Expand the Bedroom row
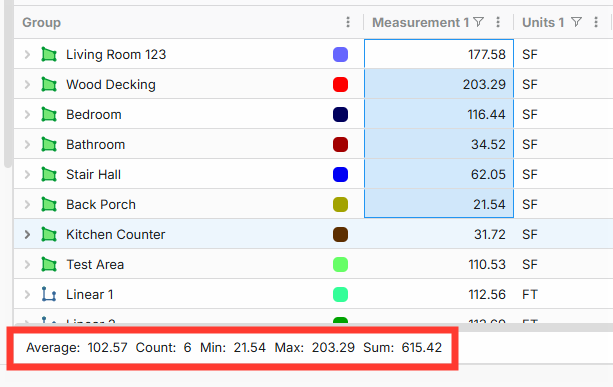Image resolution: width=613 pixels, height=387 pixels. pos(27,115)
